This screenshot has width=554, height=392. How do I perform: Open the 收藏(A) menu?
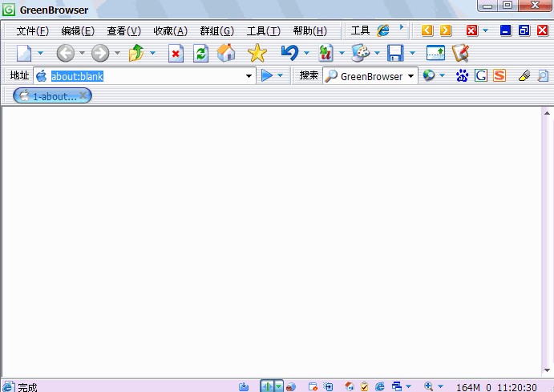(x=170, y=31)
